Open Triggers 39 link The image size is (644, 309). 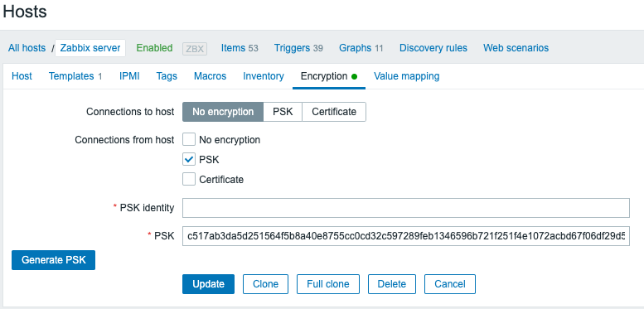(x=298, y=48)
